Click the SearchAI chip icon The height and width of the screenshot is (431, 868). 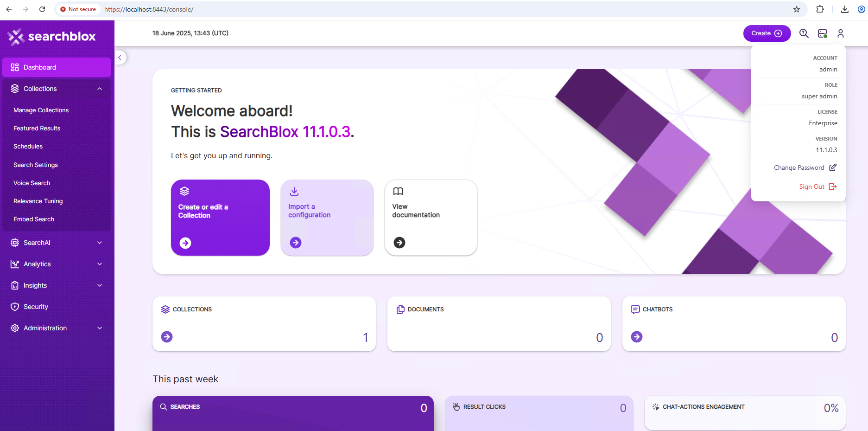tap(15, 243)
